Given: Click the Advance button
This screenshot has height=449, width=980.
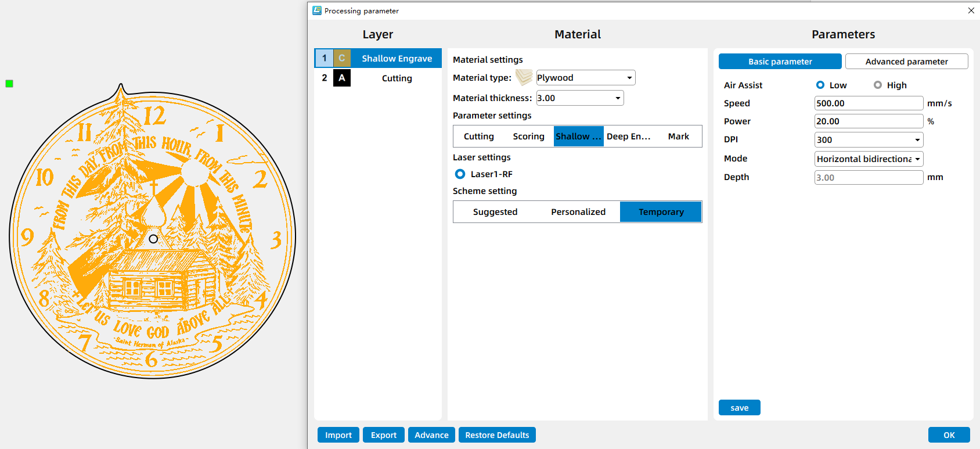Looking at the screenshot, I should click(x=431, y=435).
